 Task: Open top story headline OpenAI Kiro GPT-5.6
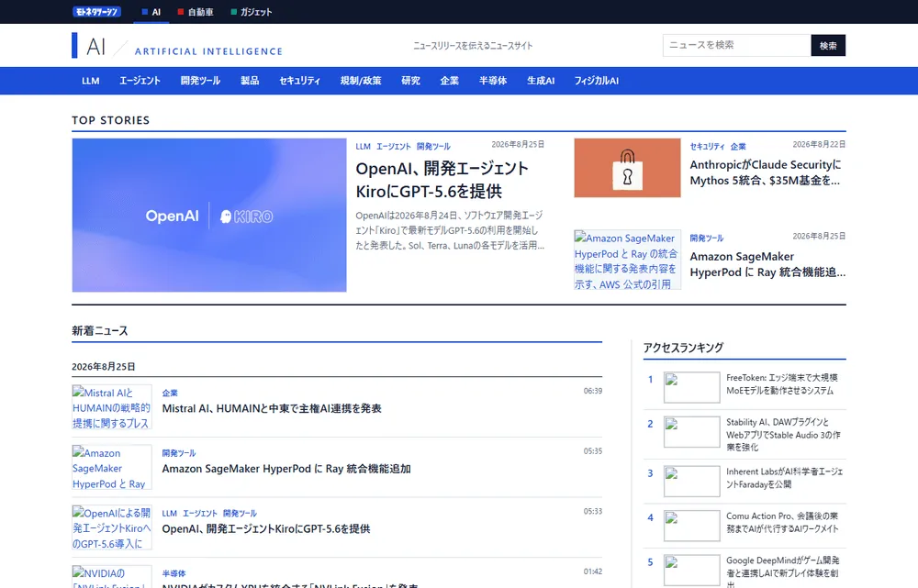[442, 180]
